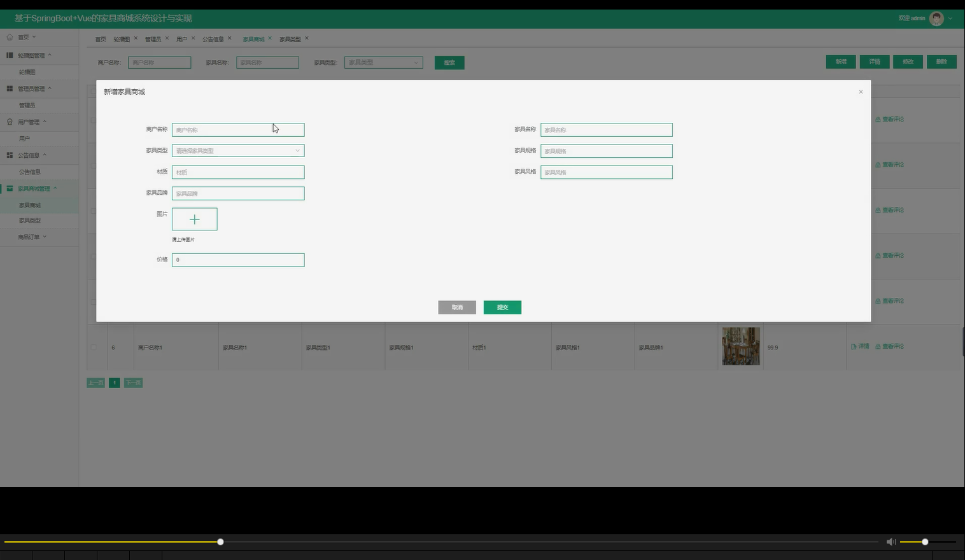
Task: Click the video playback progress slider handle
Action: tap(220, 542)
